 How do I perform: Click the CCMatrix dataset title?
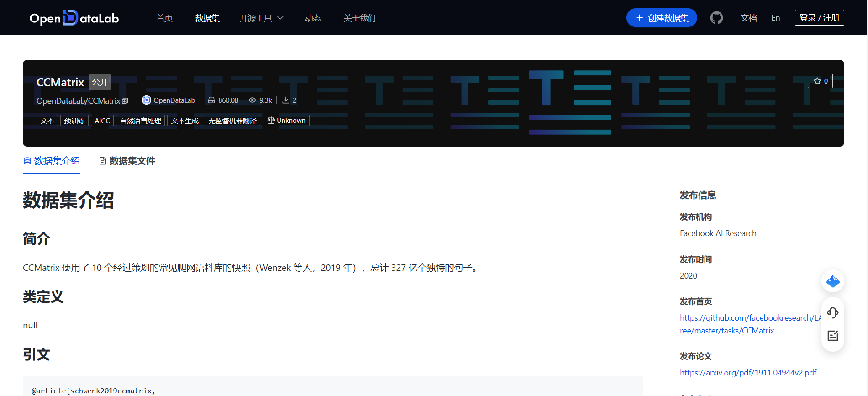point(60,82)
